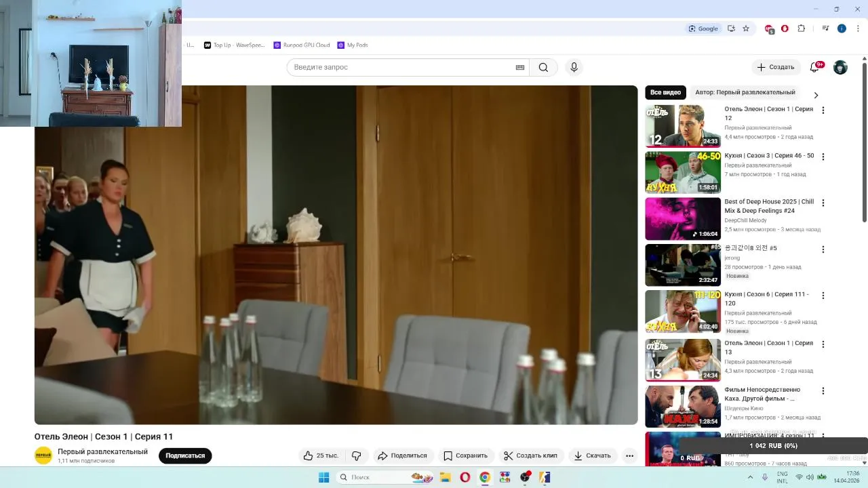The height and width of the screenshot is (488, 868).
Task: Click the search magnifier button
Action: click(543, 67)
